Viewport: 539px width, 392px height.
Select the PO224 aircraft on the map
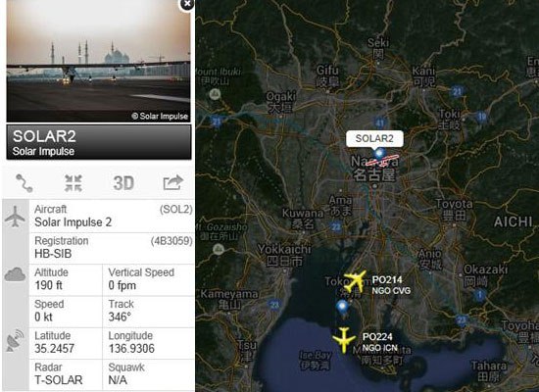coord(344,340)
